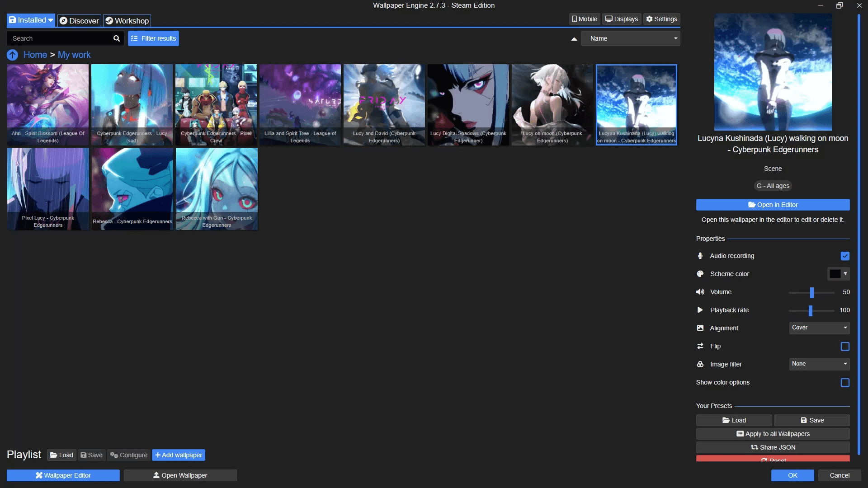Enable the Flip checkbox
Viewport: 868px width, 488px height.
[x=844, y=347]
